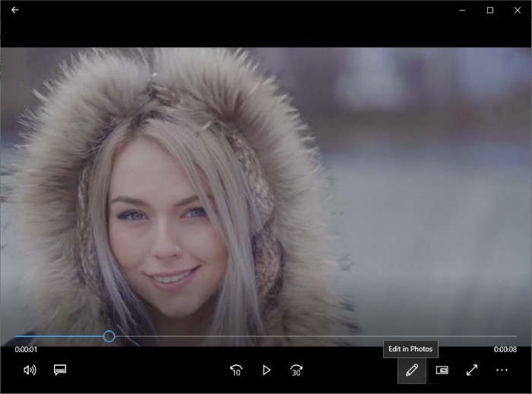Seek to the middle of the timeline
This screenshot has height=394, width=532.
pos(266,336)
